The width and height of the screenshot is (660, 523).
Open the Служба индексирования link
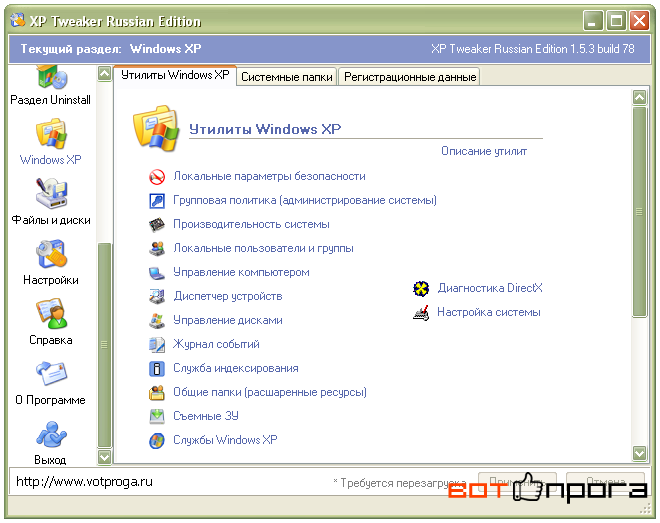tap(236, 368)
